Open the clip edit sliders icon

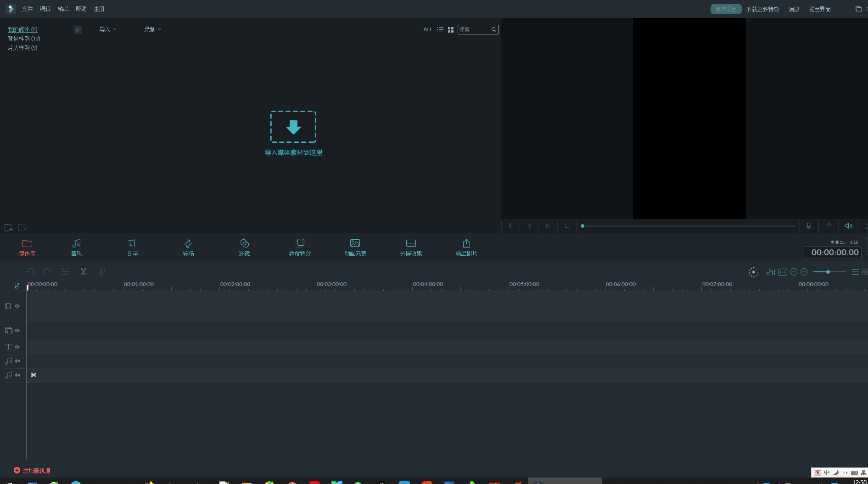click(x=65, y=272)
